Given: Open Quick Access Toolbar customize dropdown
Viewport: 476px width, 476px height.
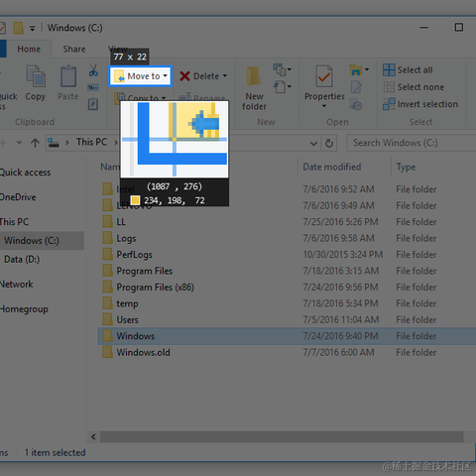Looking at the screenshot, I should pos(32,29).
